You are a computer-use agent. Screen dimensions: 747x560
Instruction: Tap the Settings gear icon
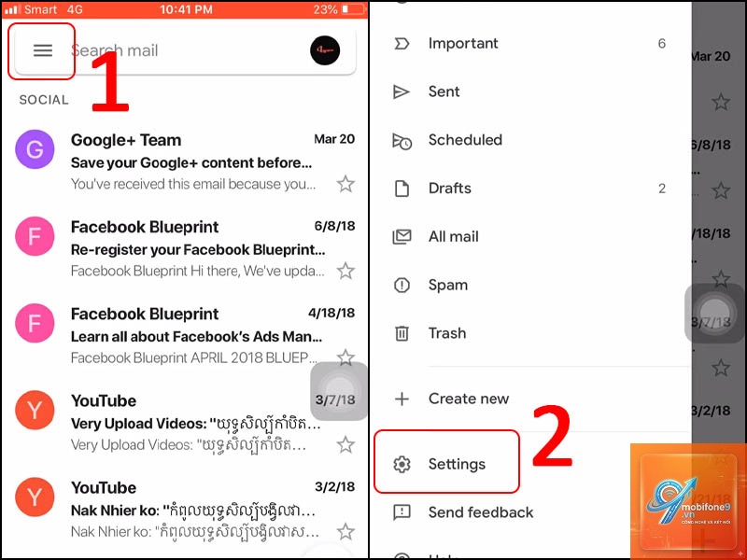click(402, 464)
